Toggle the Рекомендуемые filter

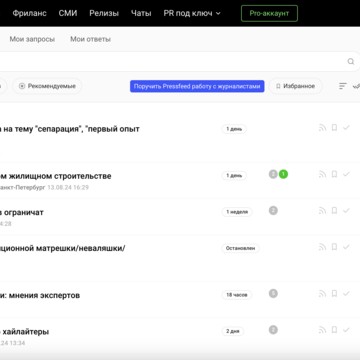pos(47,86)
